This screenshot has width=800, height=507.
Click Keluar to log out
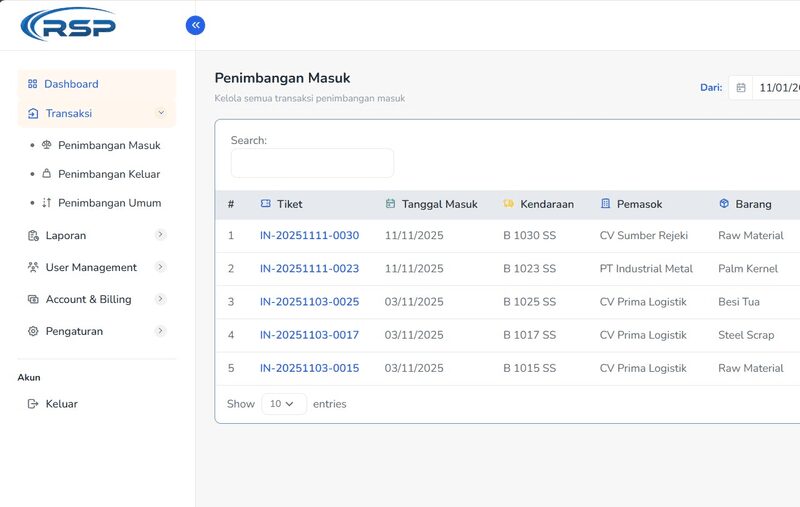click(61, 404)
